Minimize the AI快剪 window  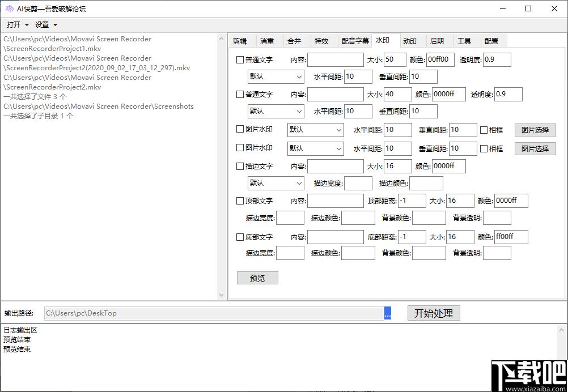pos(503,8)
